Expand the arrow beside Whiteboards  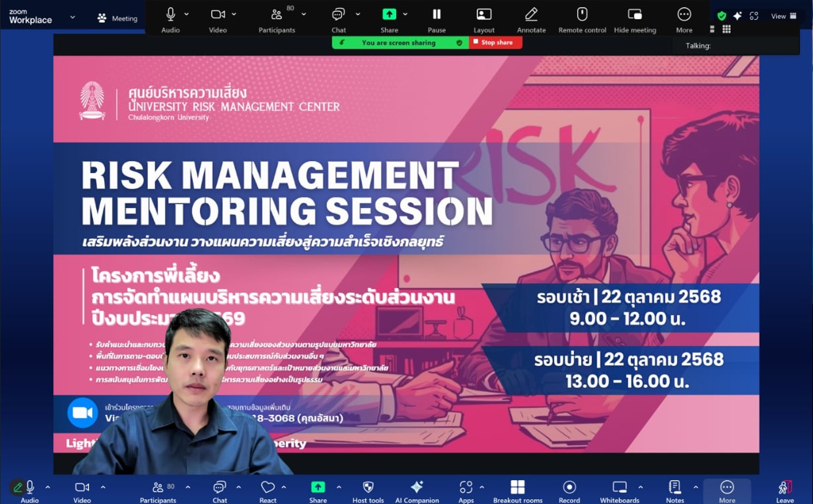(x=641, y=487)
